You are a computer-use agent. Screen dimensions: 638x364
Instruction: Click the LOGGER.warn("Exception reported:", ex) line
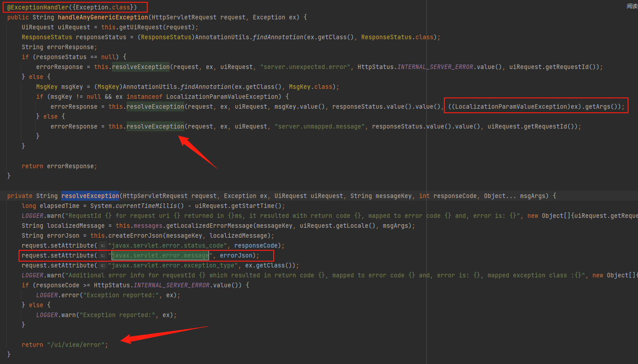[106, 315]
